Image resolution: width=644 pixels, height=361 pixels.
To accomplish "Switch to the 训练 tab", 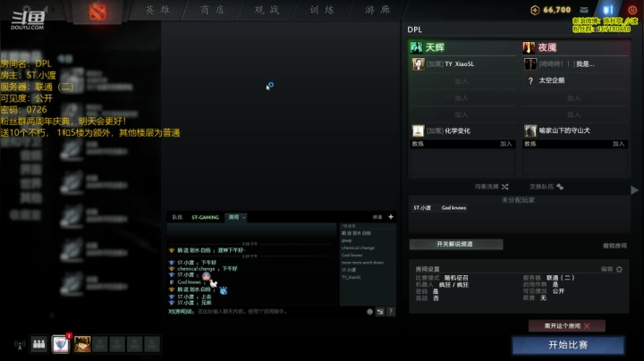I will (x=322, y=10).
